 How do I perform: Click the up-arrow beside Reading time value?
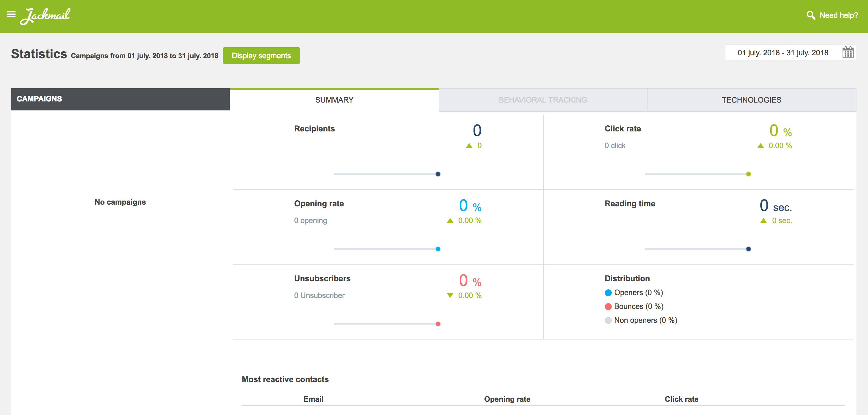click(763, 220)
